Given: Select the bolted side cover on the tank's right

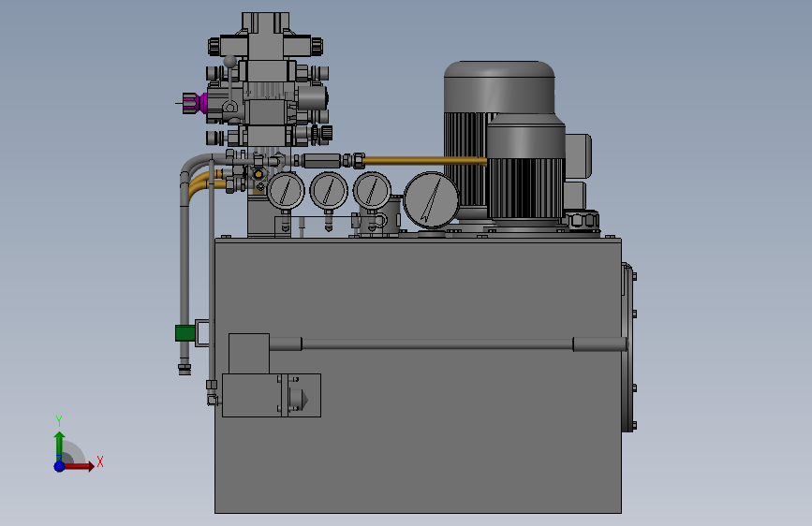Looking at the screenshot, I should pos(629,347).
